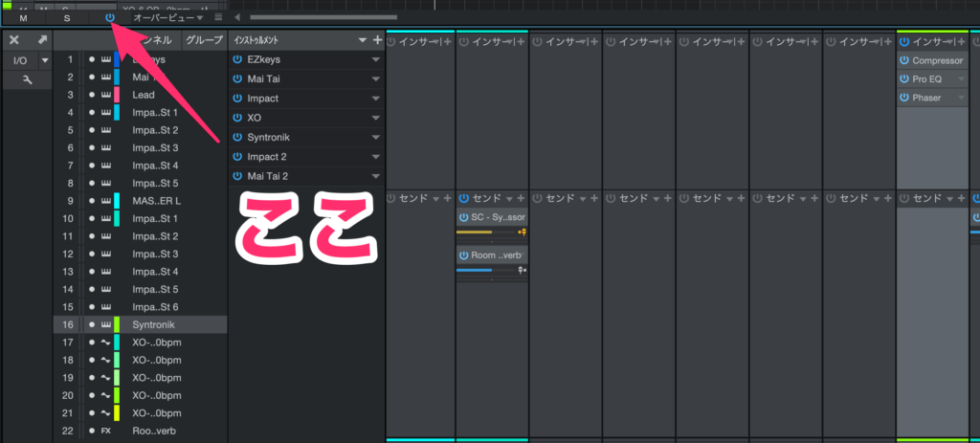Click the FX icon on channel 22

coord(106,431)
